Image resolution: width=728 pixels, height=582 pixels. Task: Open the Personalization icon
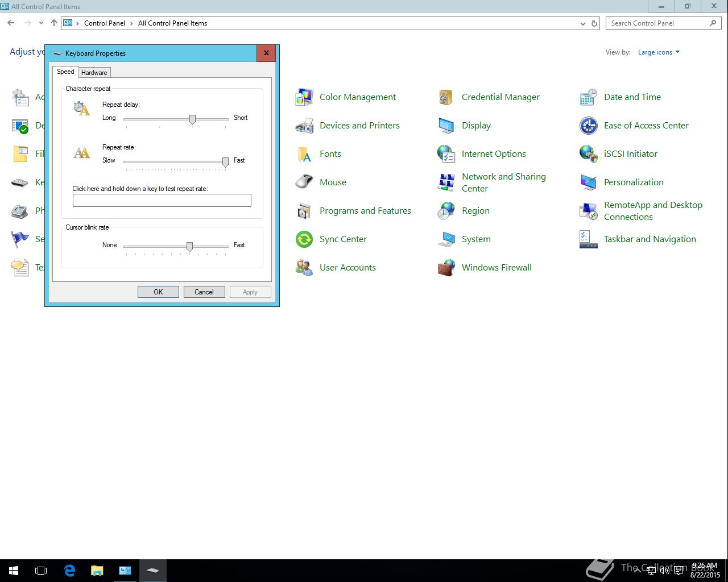[589, 182]
